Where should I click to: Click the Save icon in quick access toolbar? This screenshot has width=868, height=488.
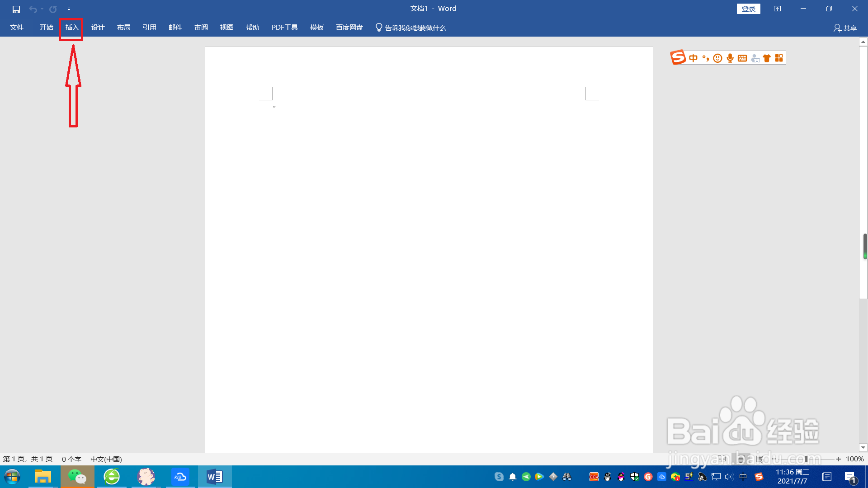tap(16, 9)
